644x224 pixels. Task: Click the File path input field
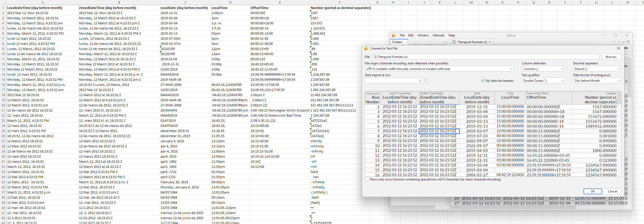click(x=486, y=57)
